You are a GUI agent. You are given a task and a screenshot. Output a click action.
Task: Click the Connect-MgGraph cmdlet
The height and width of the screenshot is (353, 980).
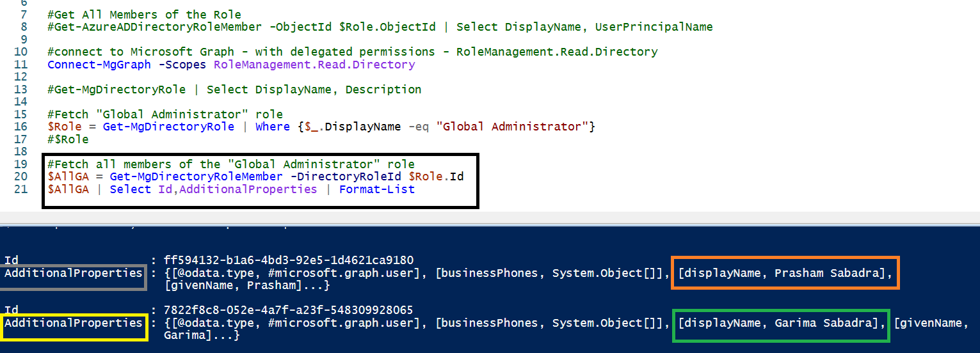(99, 65)
